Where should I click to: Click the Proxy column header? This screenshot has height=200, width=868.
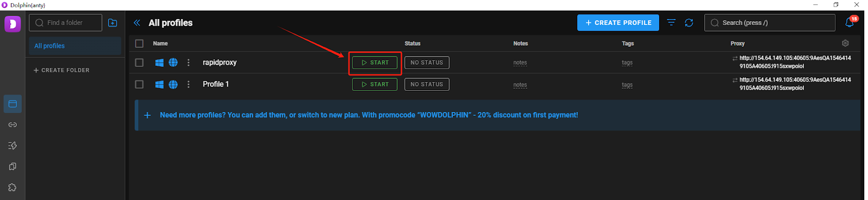tap(737, 43)
